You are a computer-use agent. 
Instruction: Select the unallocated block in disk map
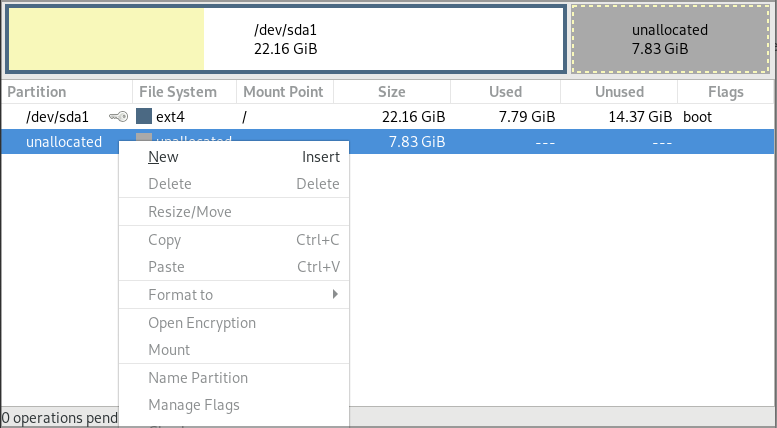click(x=670, y=39)
